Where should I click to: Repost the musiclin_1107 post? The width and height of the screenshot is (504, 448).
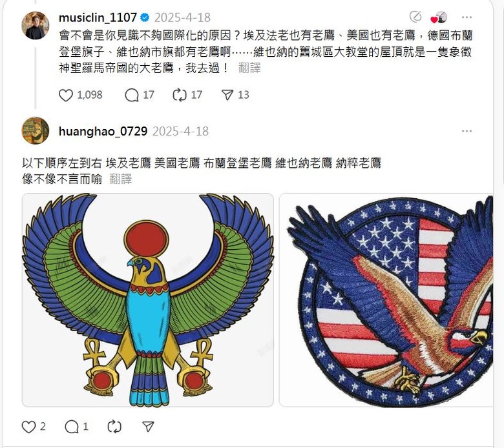(180, 95)
